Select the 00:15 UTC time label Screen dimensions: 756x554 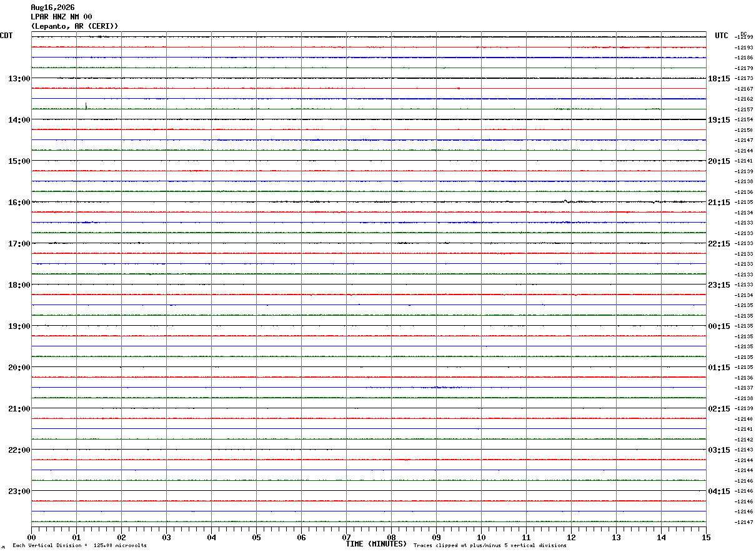[x=719, y=326]
